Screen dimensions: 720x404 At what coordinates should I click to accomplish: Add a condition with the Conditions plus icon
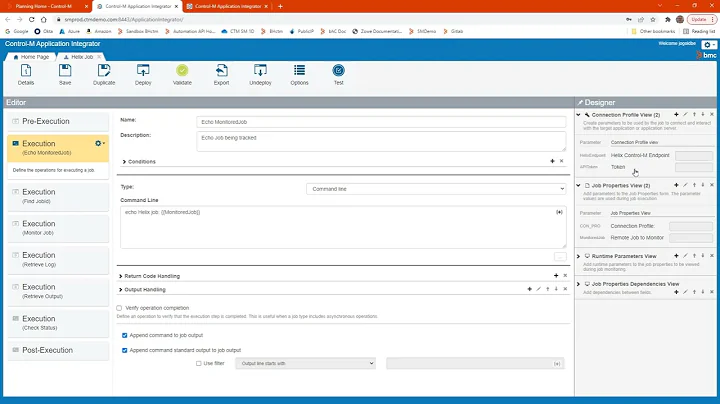click(x=552, y=161)
